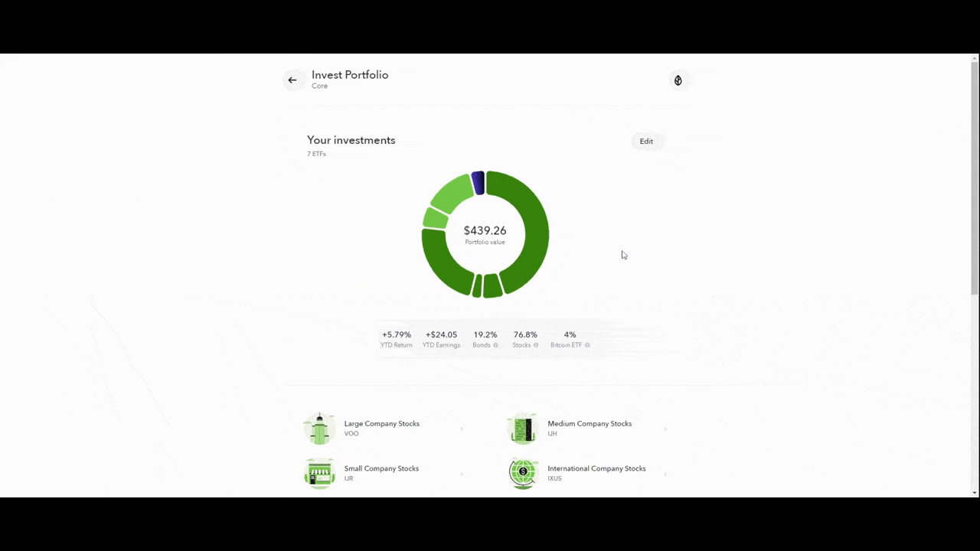The width and height of the screenshot is (980, 551).
Task: Expand Medium Company Stocks chevron
Action: pyautogui.click(x=665, y=429)
